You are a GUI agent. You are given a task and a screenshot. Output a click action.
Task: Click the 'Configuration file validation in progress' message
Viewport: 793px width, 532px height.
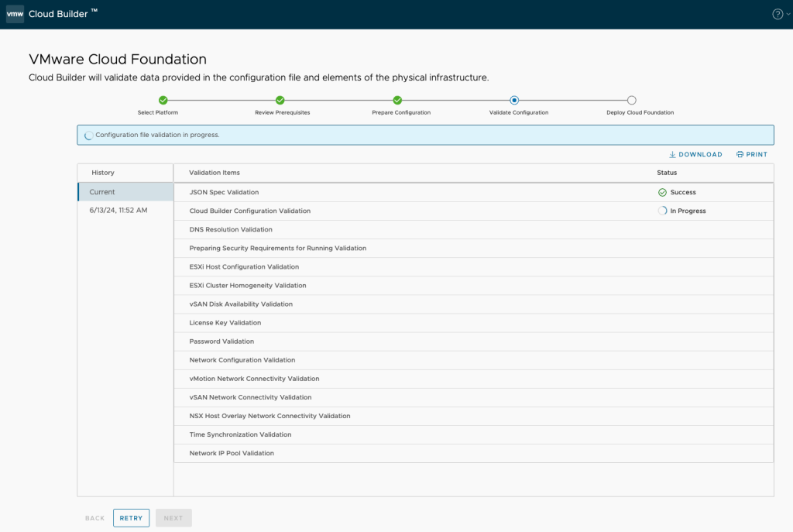point(157,135)
